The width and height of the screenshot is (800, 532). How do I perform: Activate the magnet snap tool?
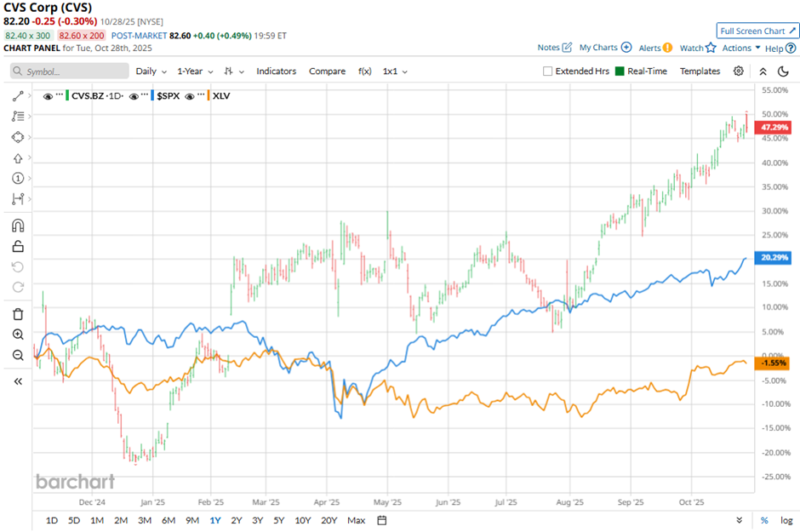[18, 226]
